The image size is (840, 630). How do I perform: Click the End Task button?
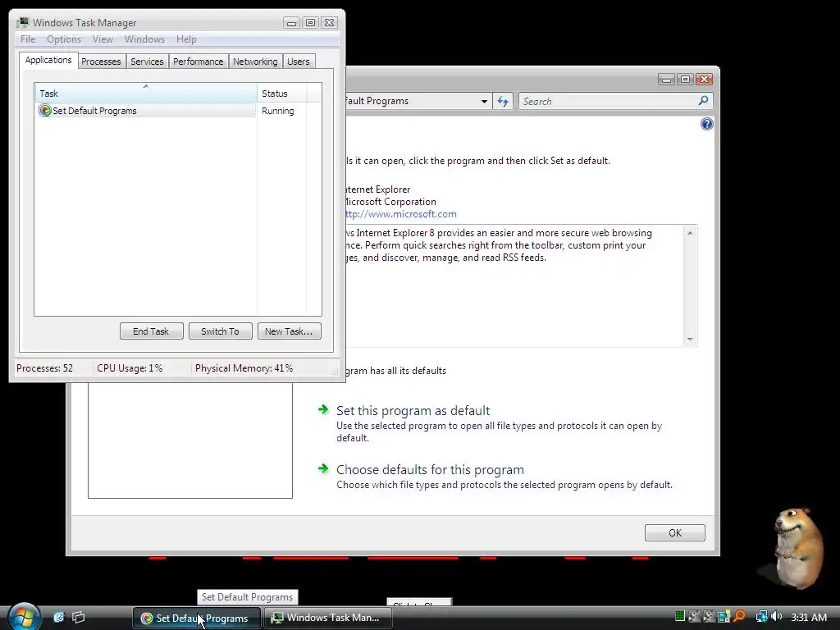click(x=152, y=331)
